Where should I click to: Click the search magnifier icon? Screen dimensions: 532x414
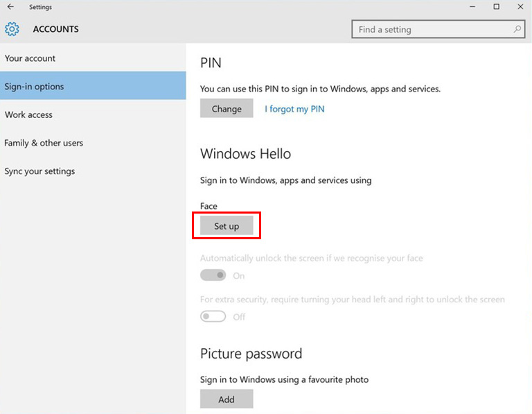click(517, 30)
